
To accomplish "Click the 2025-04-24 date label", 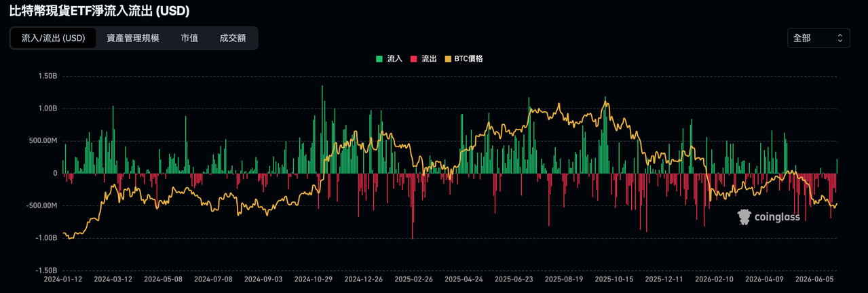I will (x=464, y=279).
